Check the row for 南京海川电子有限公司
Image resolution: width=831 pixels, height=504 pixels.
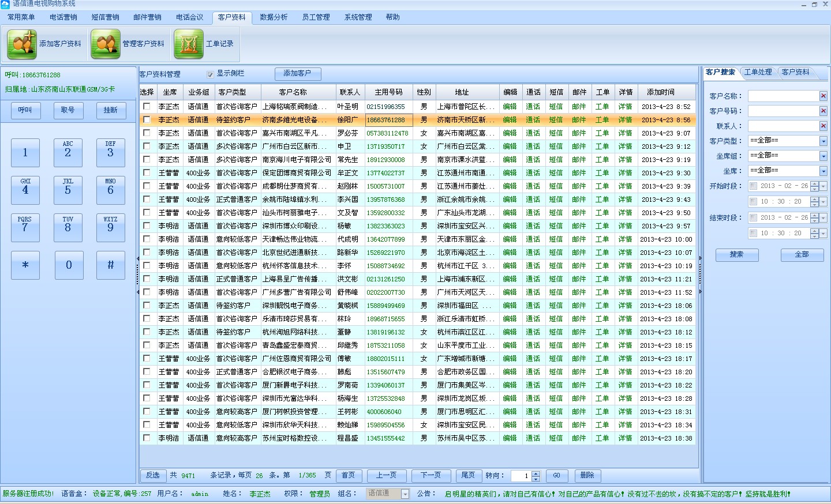click(147, 159)
